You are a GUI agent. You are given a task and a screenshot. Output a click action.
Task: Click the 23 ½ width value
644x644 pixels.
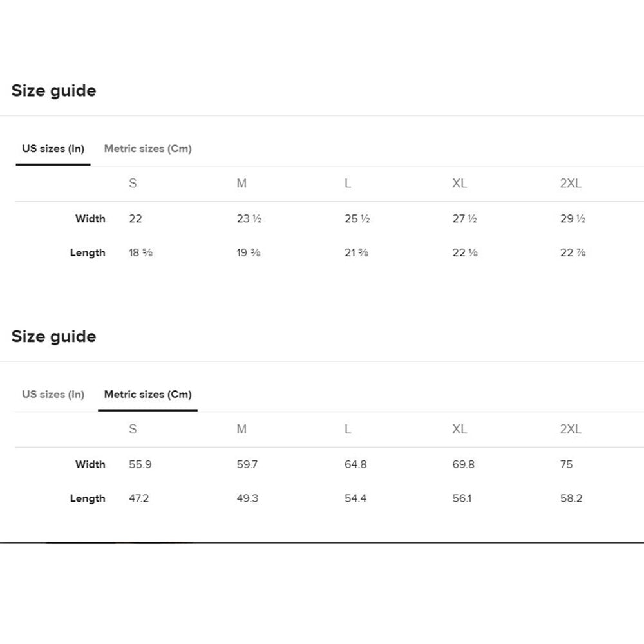[x=249, y=219]
